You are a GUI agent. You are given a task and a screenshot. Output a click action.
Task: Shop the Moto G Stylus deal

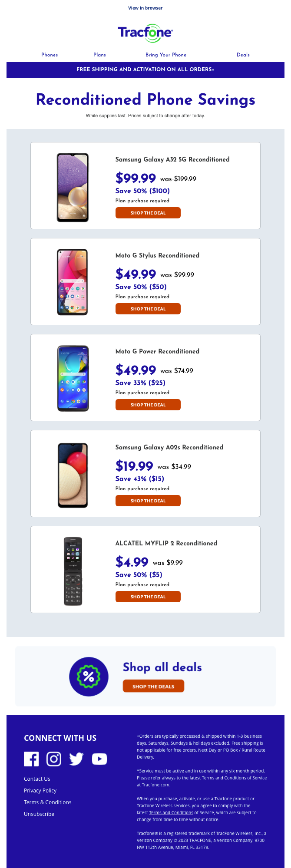tap(148, 309)
